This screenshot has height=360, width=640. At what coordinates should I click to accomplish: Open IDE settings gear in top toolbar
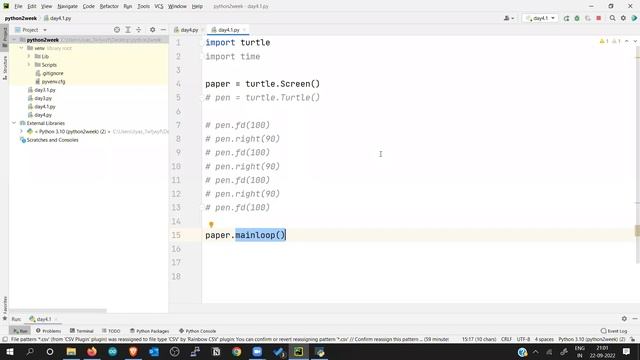[x=623, y=18]
